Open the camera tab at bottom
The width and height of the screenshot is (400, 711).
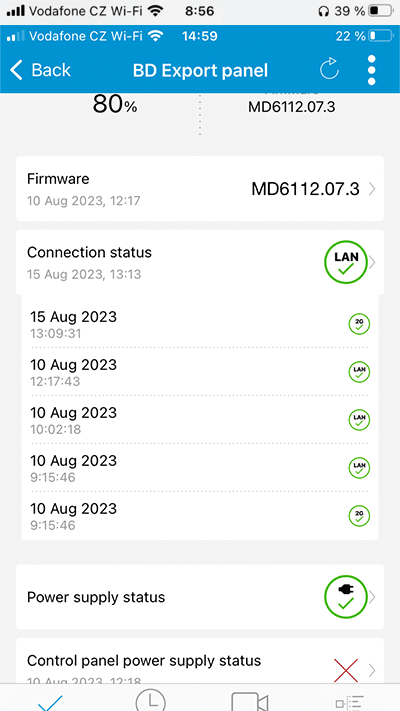(250, 702)
